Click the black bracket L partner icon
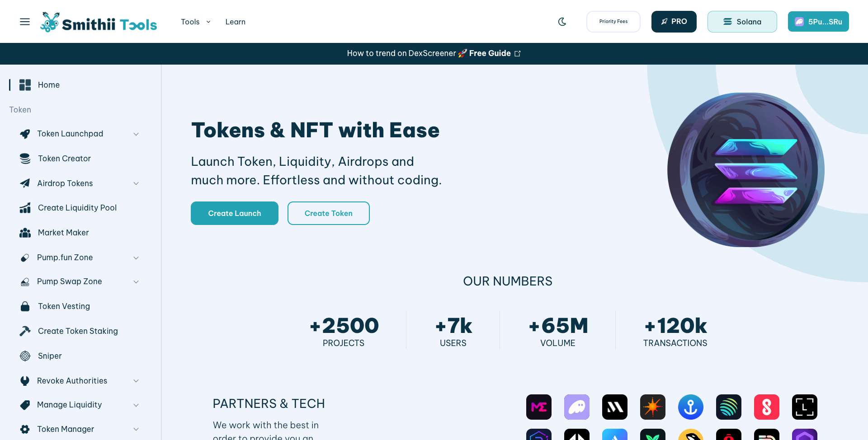Screen dimensions: 868x440 [804, 407]
